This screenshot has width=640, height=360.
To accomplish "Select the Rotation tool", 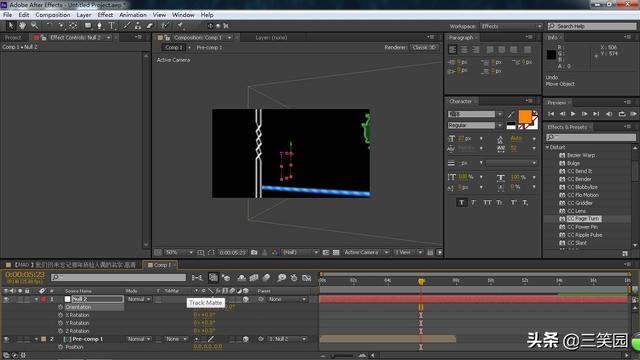I will [49, 26].
